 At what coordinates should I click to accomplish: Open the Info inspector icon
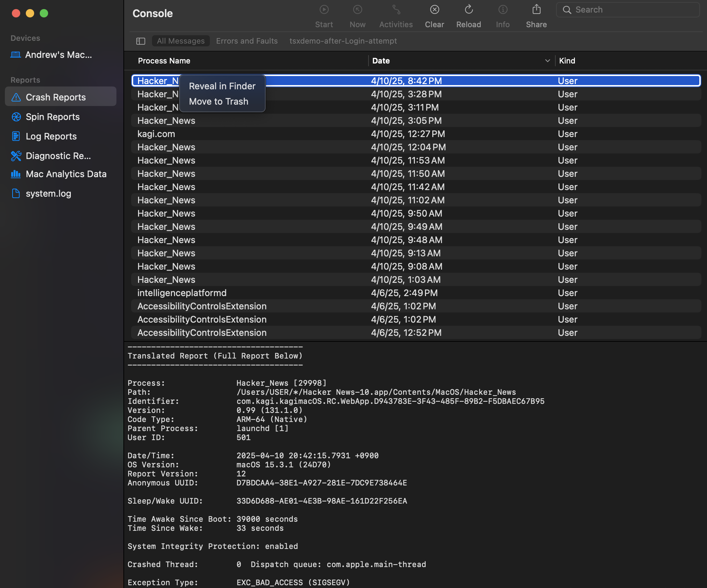pos(503,10)
